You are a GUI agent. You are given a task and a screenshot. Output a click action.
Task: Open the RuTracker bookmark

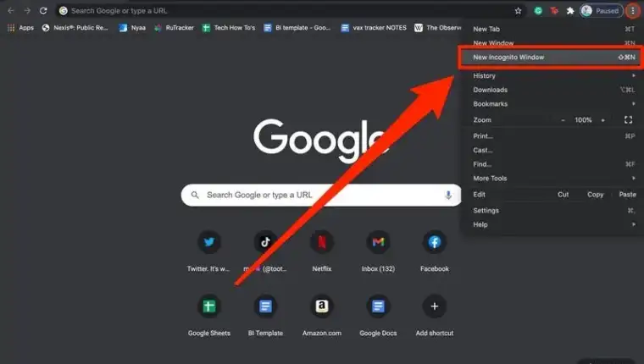click(174, 27)
